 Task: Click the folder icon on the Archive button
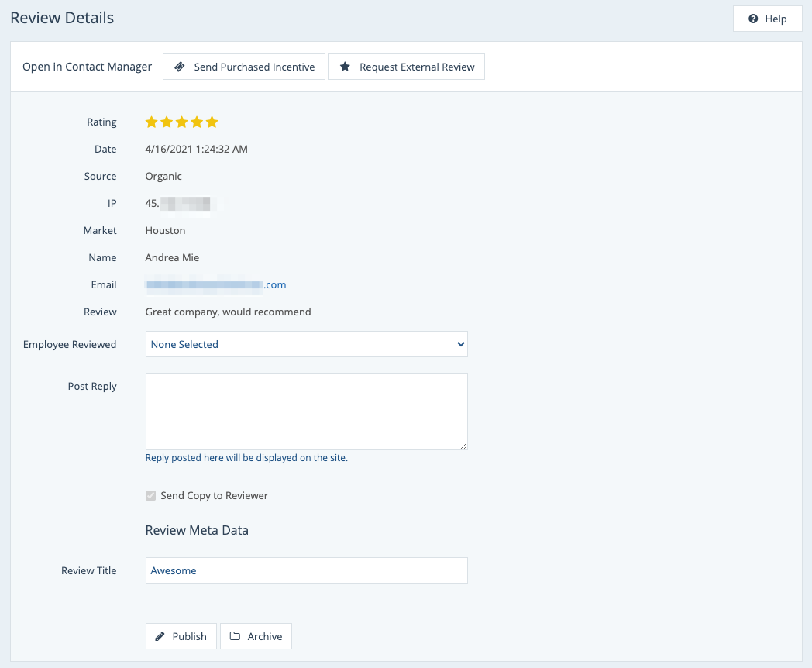pos(235,637)
